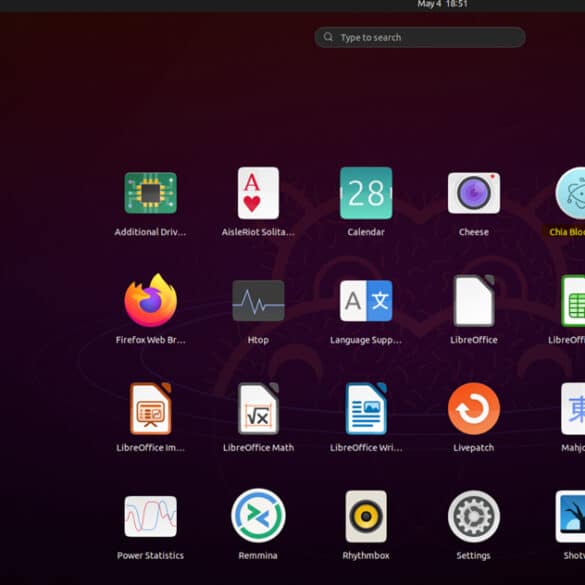Launch the LibreOffice start center icon
The height and width of the screenshot is (585, 585).
pyautogui.click(x=474, y=301)
